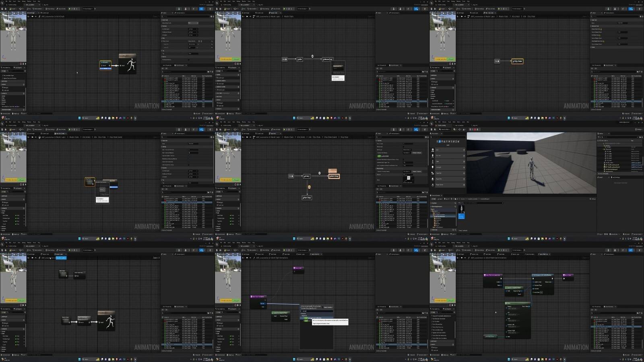This screenshot has height=362, width=644.
Task: Click the record button under the Walk Stop window preview
Action: [236, 184]
